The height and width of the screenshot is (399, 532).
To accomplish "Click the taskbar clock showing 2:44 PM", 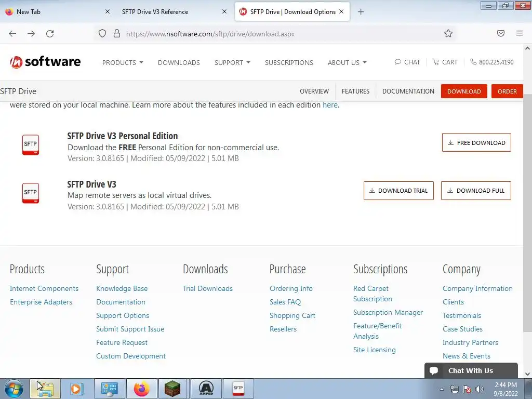I will coord(506,389).
